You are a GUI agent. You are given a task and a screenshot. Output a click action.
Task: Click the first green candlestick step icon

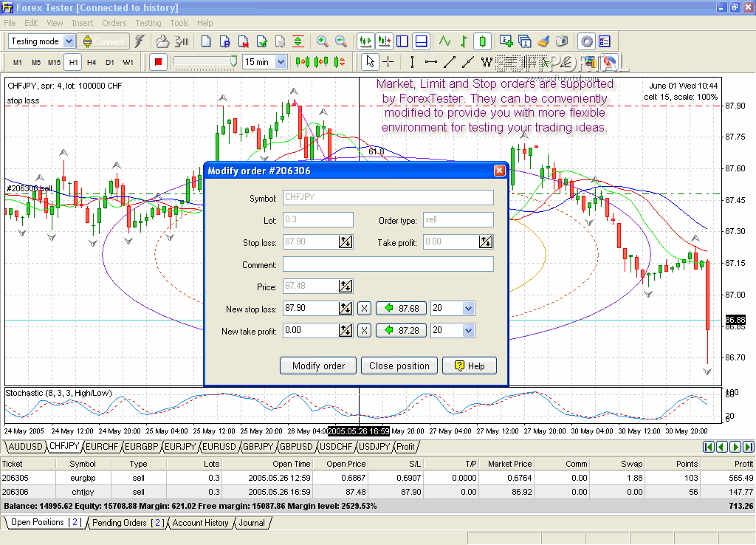[x=303, y=62]
